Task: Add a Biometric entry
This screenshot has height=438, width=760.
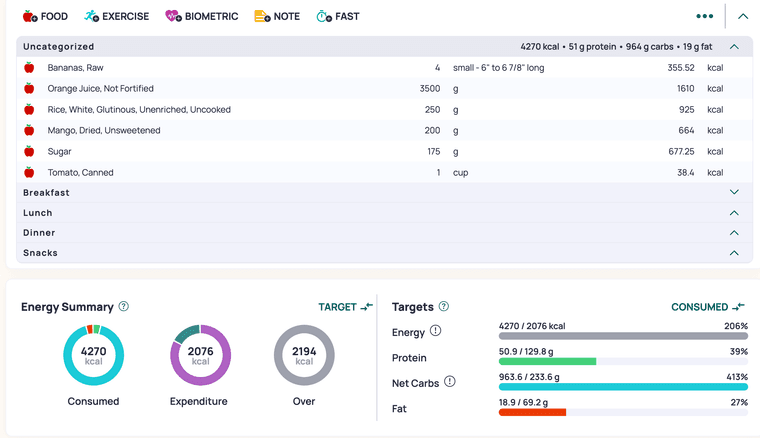Action: pyautogui.click(x=201, y=17)
